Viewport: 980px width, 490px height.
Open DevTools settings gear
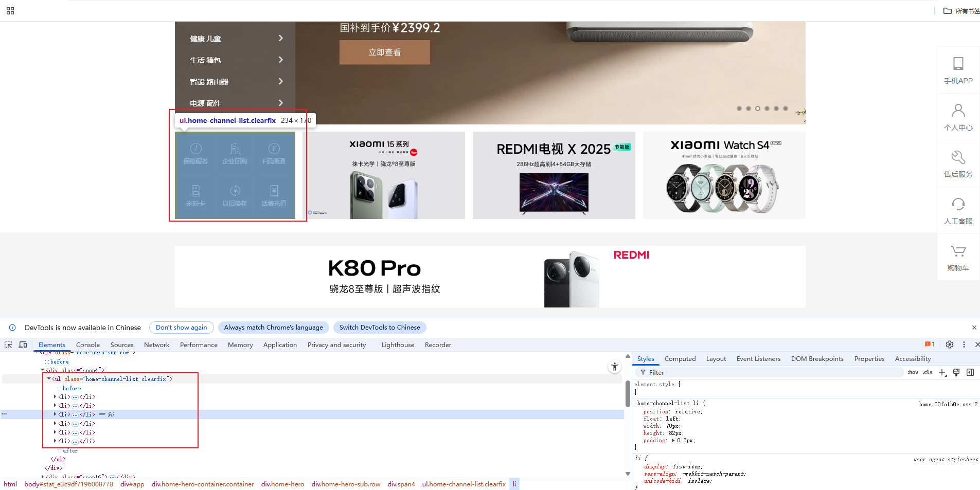click(950, 344)
